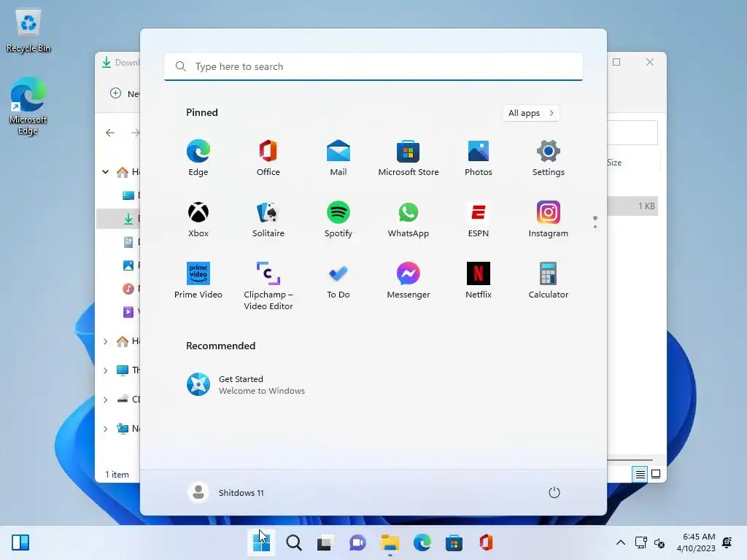Focus the Type here to search box
Viewport: 747px width, 560px height.
373,66
